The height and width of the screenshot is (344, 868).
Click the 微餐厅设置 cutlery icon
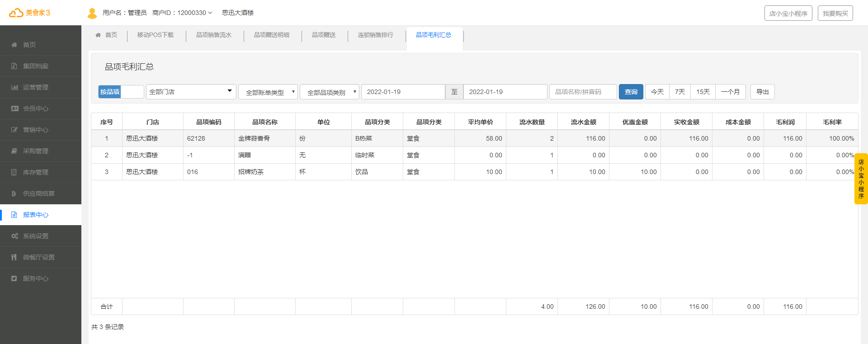point(14,257)
